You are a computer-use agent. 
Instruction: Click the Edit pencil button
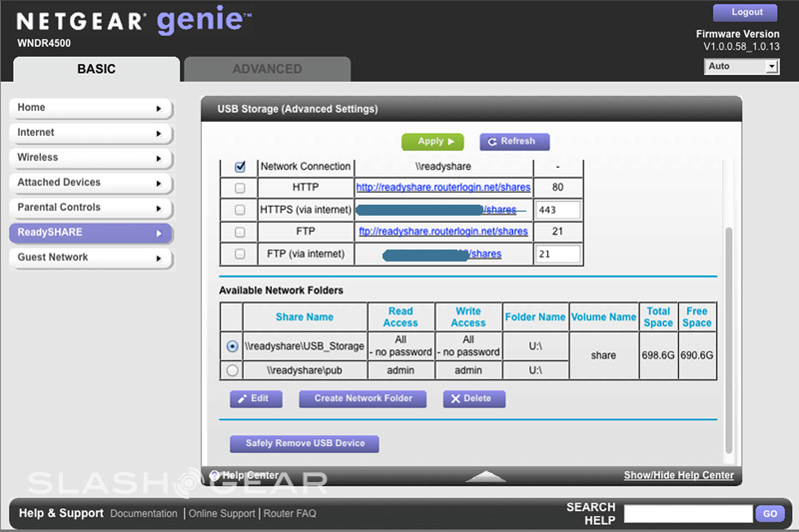pyautogui.click(x=256, y=398)
